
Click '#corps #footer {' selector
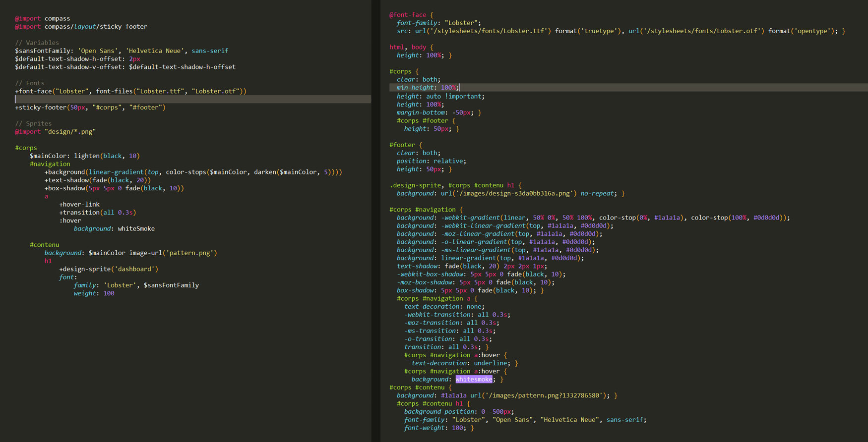[426, 120]
